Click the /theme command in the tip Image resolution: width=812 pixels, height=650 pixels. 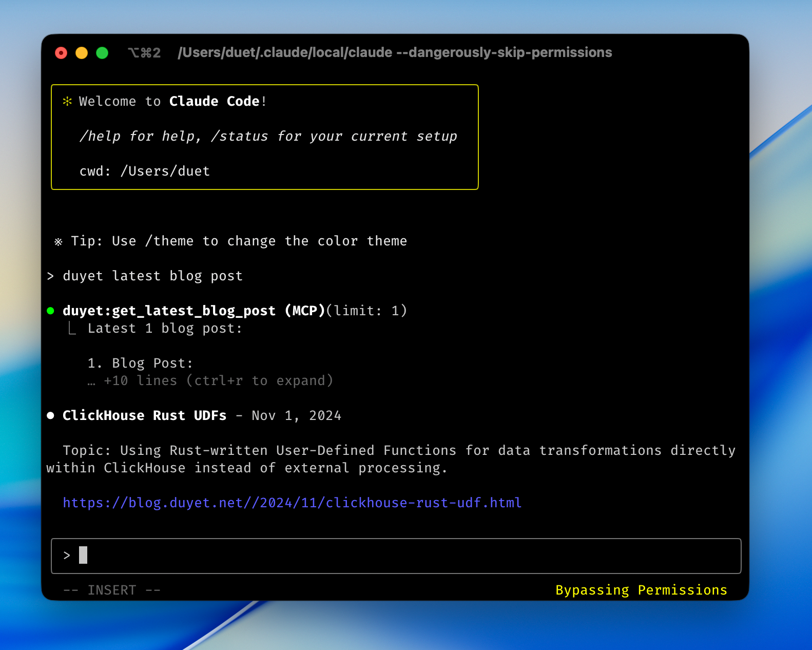(x=169, y=241)
